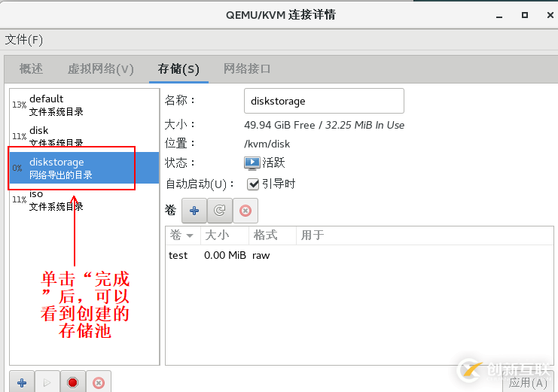Click the storage pool name field
Viewport: 558px width, 392px height.
324,101
